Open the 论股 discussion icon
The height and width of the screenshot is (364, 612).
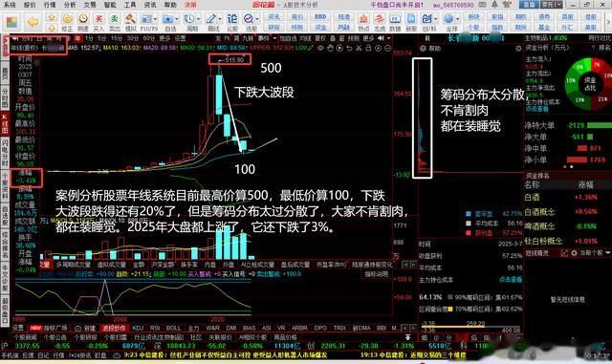point(231,23)
